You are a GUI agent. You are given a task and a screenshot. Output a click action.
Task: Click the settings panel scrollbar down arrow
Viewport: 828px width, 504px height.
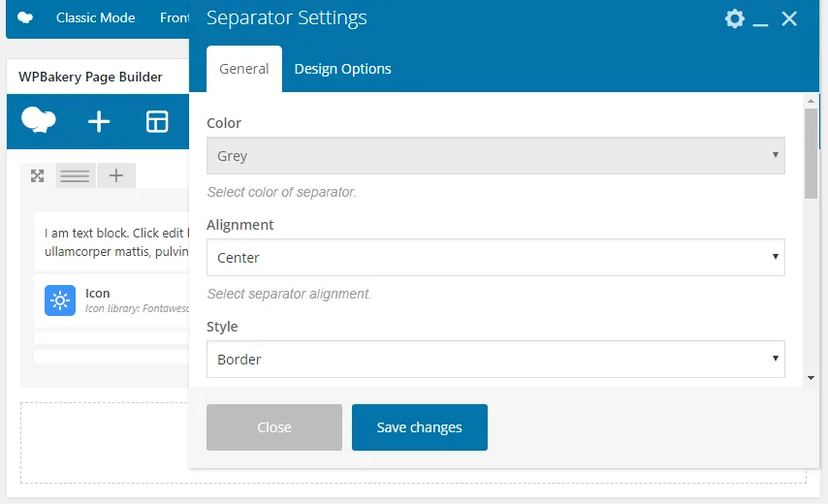click(811, 378)
